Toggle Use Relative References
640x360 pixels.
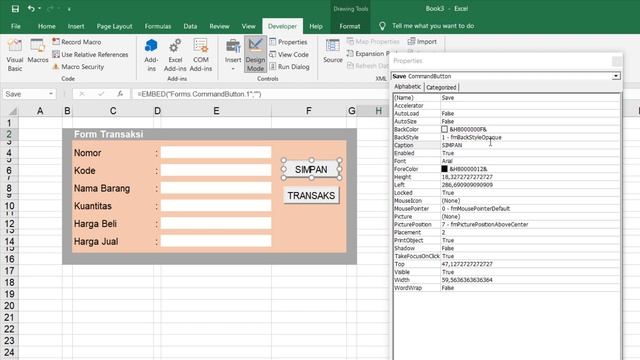point(90,54)
